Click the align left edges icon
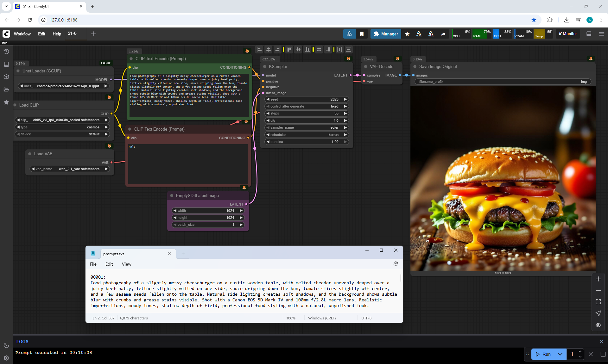This screenshot has width=608, height=364. pos(259,49)
